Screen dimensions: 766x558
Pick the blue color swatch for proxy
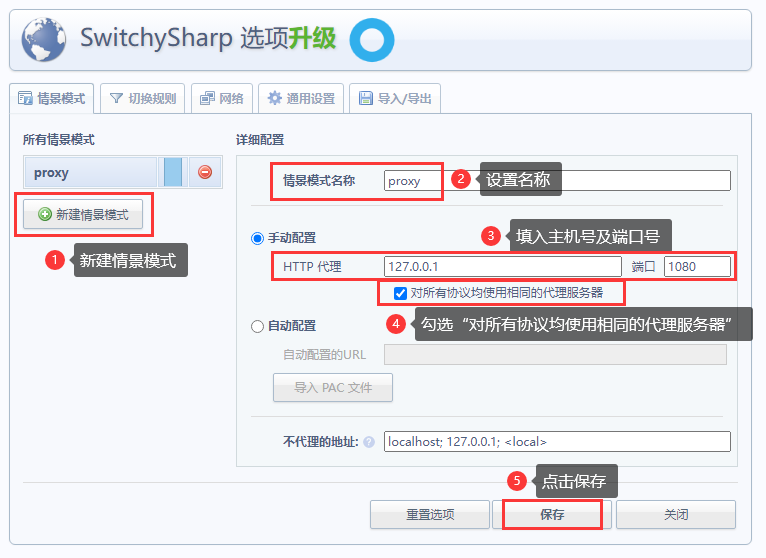pyautogui.click(x=173, y=172)
